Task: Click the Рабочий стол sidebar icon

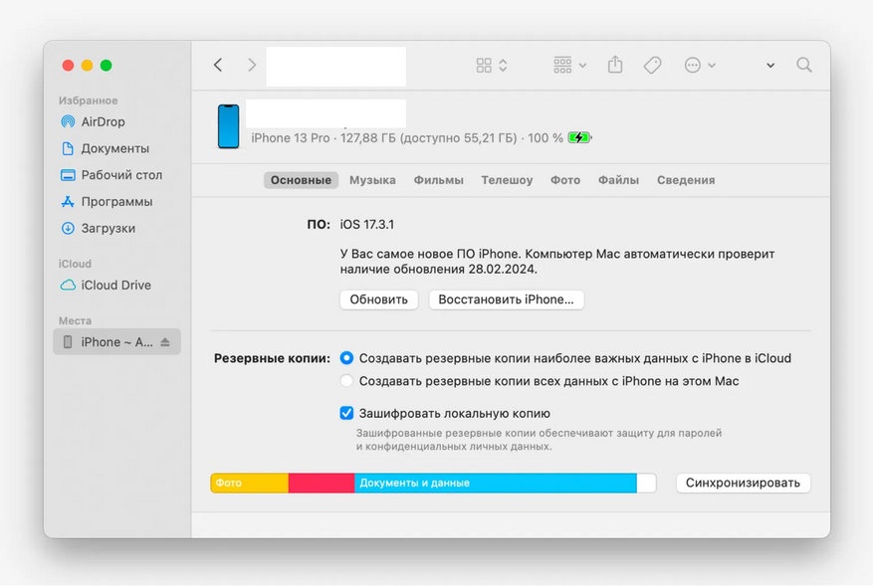Action: pyautogui.click(x=68, y=175)
